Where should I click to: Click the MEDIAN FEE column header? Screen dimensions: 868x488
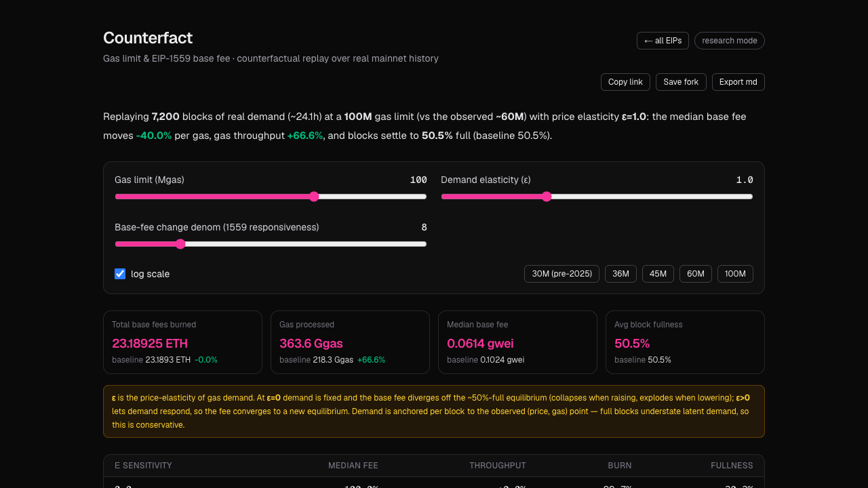[x=353, y=466]
